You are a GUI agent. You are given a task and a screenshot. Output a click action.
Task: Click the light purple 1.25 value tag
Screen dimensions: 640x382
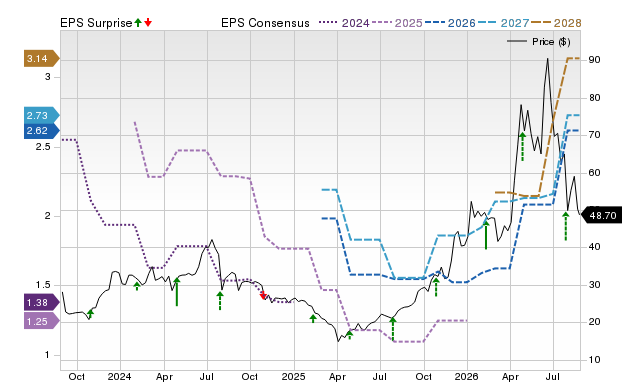tap(42, 322)
